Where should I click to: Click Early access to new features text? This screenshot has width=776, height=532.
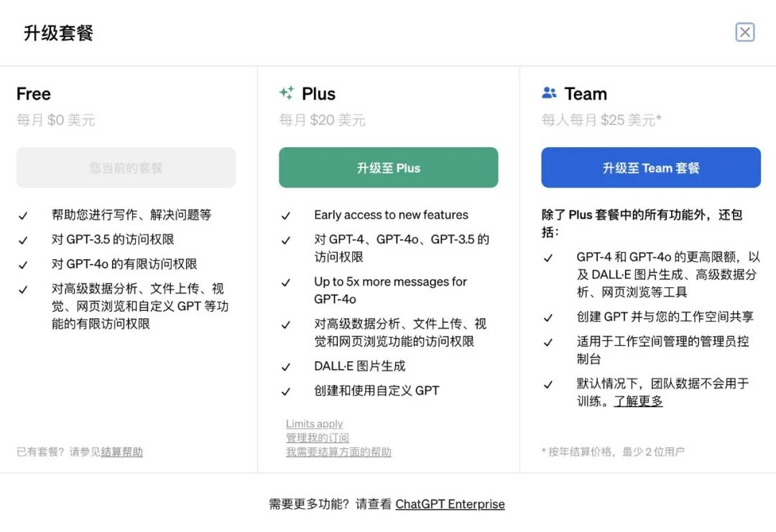pyautogui.click(x=391, y=215)
